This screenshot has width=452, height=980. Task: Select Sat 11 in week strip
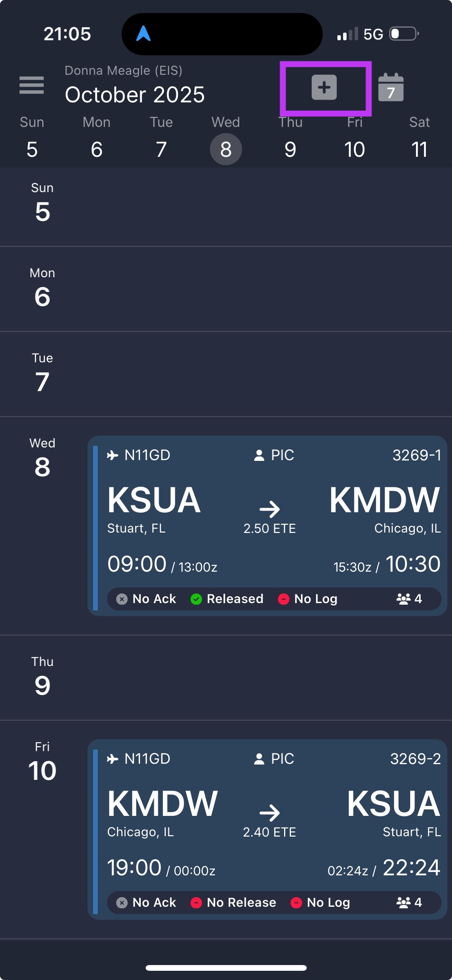point(419,149)
